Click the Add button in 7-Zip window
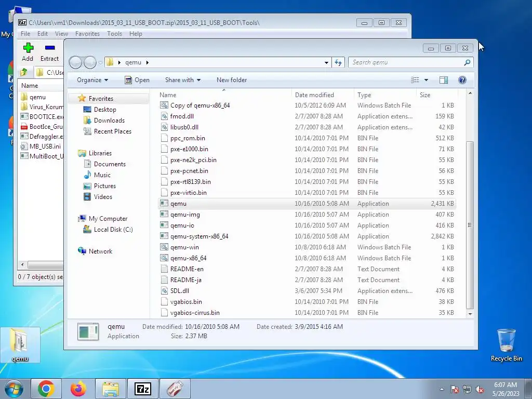Viewport: 532px width, 399px height. [x=28, y=52]
